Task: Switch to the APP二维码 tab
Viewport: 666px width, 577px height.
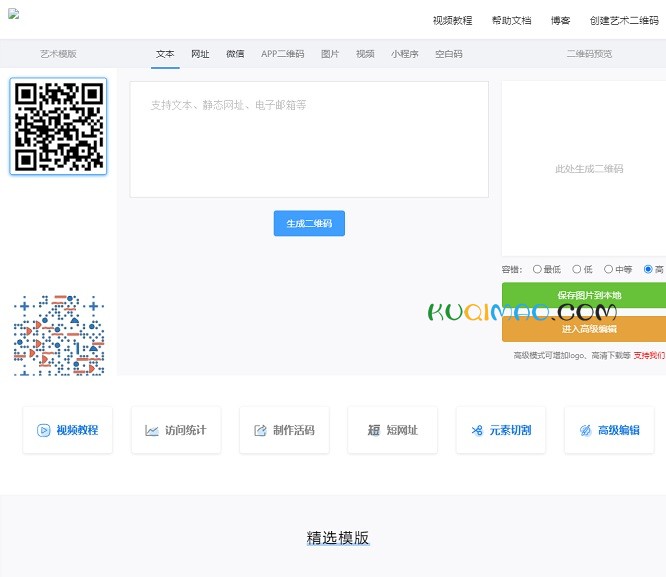Action: coord(282,54)
